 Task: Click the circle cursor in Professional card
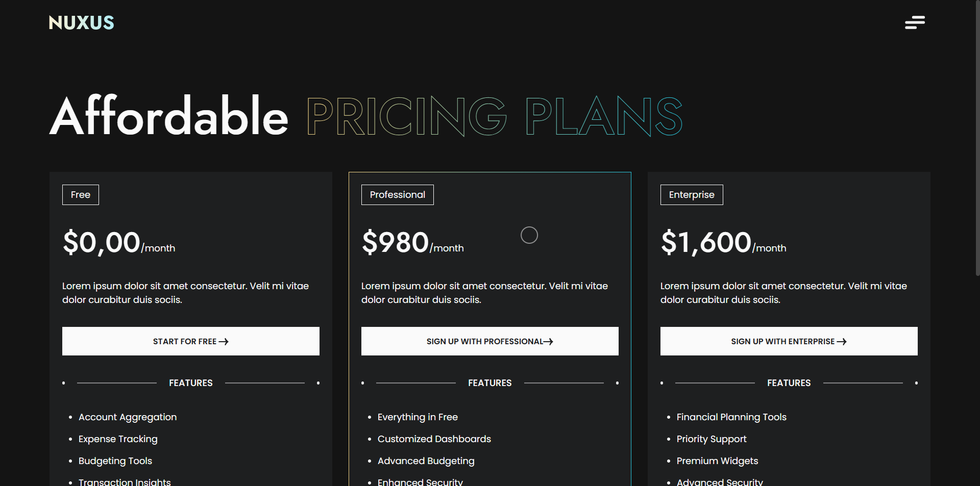[529, 235]
